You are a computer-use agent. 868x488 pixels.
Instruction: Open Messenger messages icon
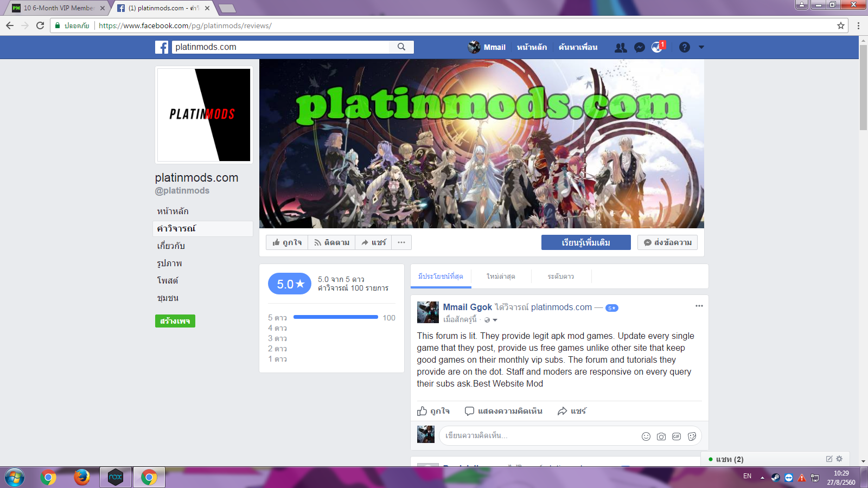click(x=640, y=48)
